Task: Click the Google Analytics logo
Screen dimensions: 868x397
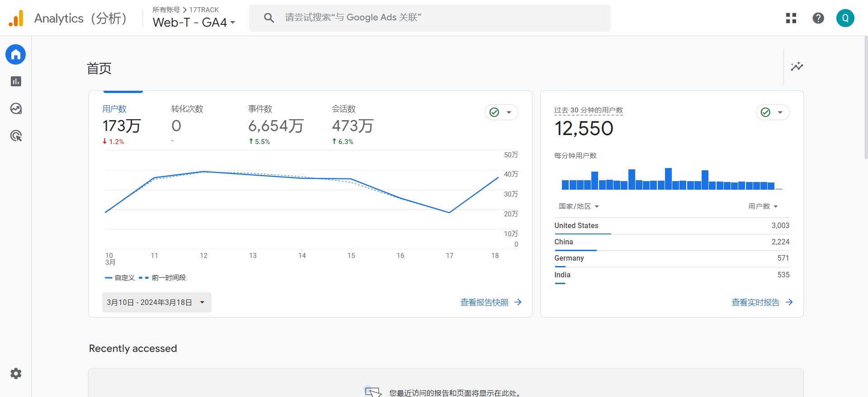Action: (16, 19)
